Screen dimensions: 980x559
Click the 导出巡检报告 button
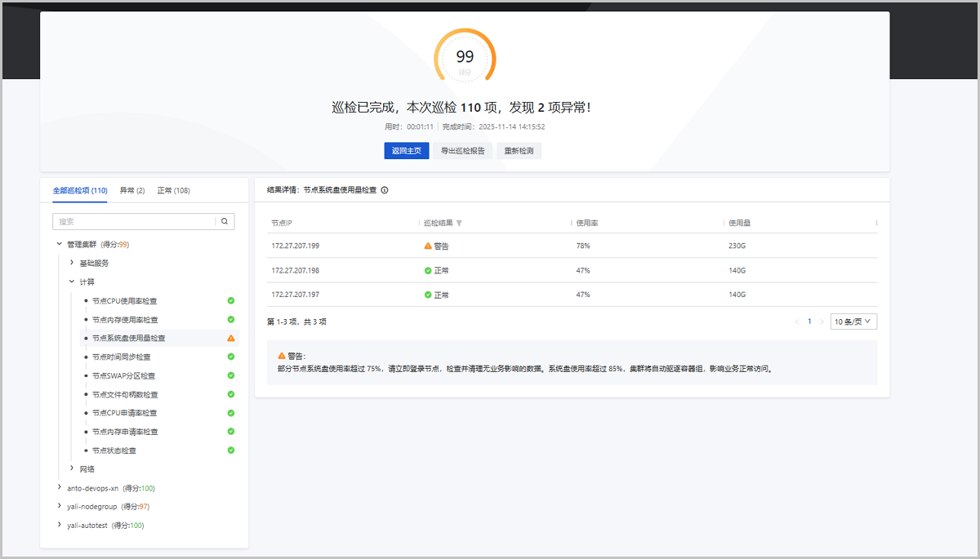(x=463, y=151)
